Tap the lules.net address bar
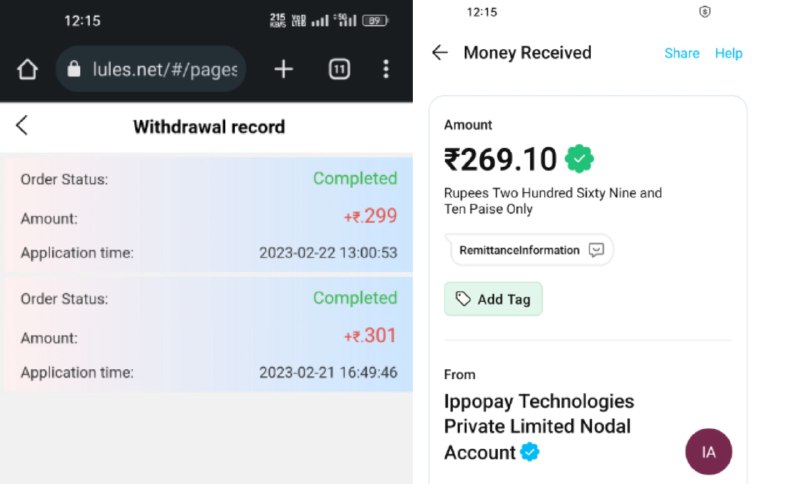The image size is (800, 484). click(x=151, y=69)
